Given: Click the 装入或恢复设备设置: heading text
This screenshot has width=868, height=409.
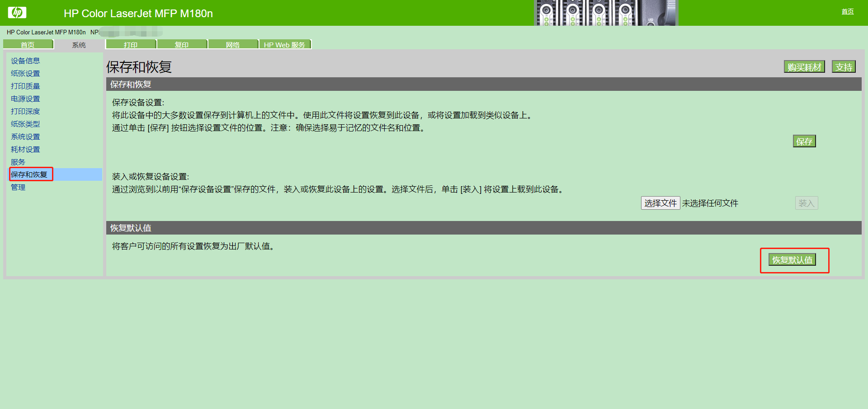Looking at the screenshot, I should (x=151, y=177).
